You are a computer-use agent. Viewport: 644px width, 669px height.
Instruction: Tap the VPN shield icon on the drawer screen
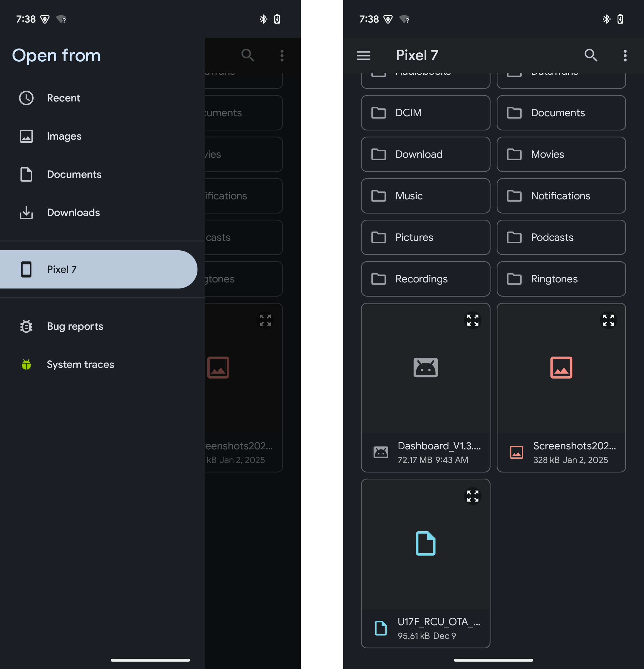[45, 20]
